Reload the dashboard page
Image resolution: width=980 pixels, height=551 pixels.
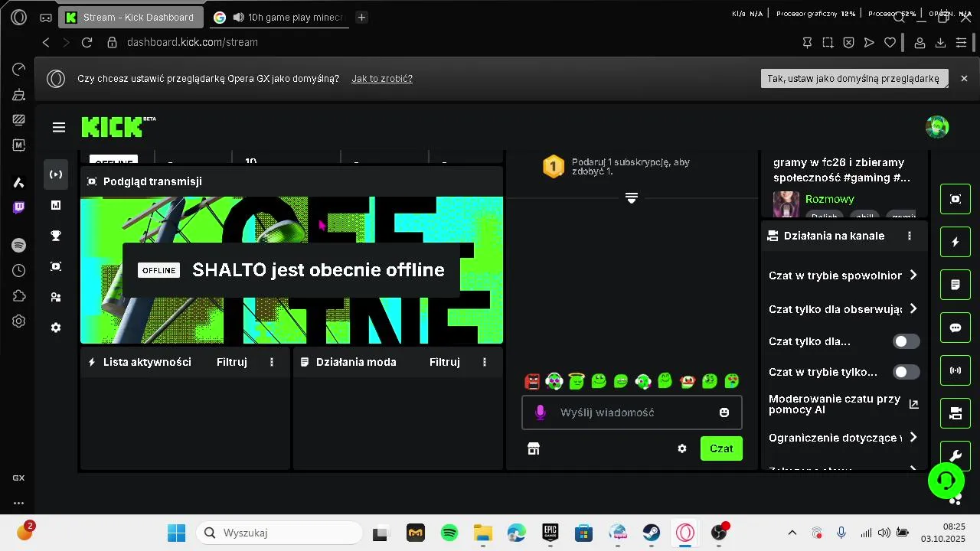tap(87, 43)
